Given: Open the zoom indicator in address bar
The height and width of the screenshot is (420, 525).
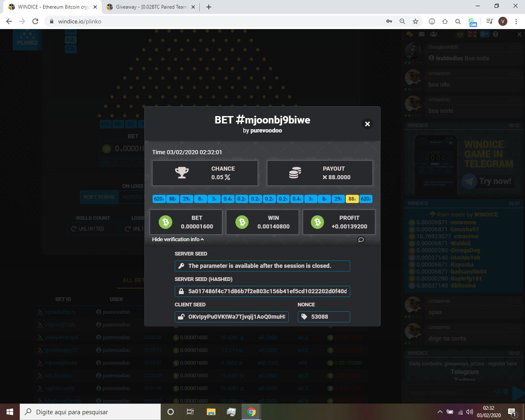Looking at the screenshot, I should pos(402,21).
